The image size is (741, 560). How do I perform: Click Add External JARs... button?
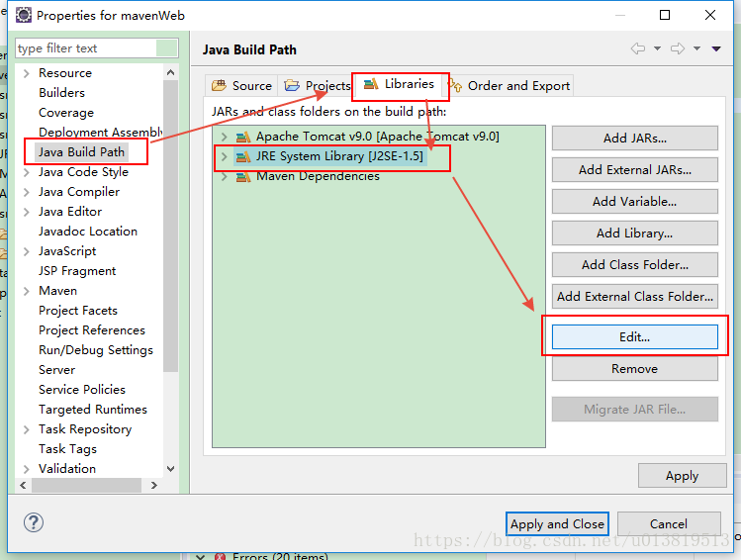pyautogui.click(x=635, y=169)
